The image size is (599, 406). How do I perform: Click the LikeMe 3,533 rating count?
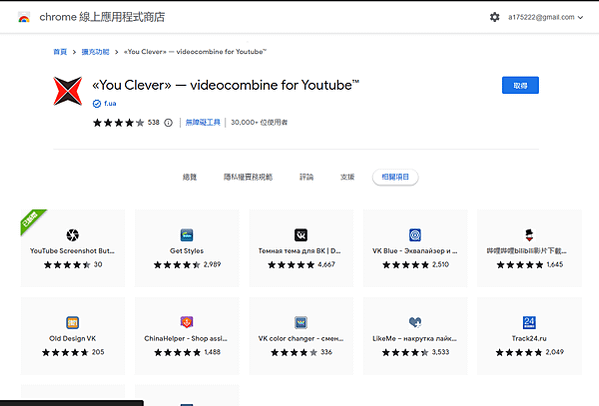click(440, 352)
